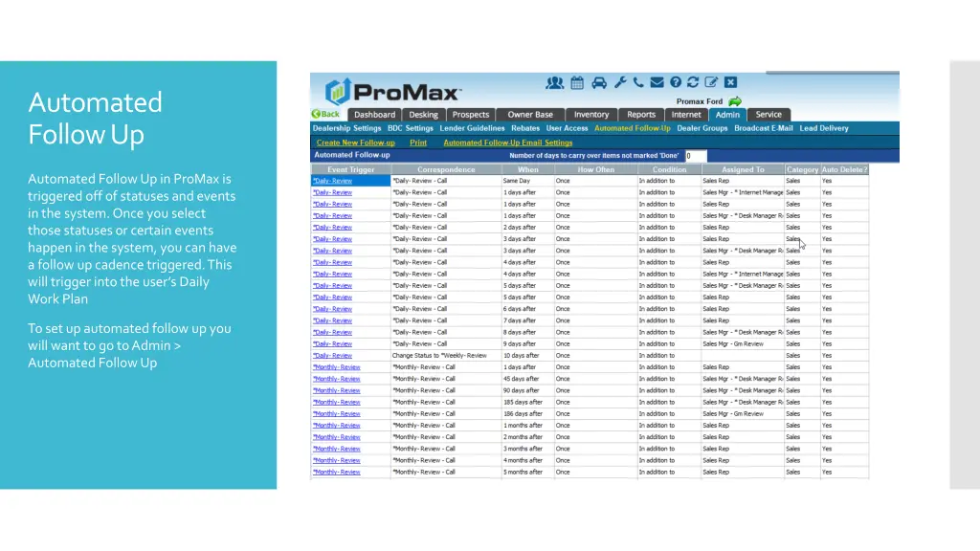Switch to the Desking tab
This screenshot has height=551, width=980.
pos(423,115)
